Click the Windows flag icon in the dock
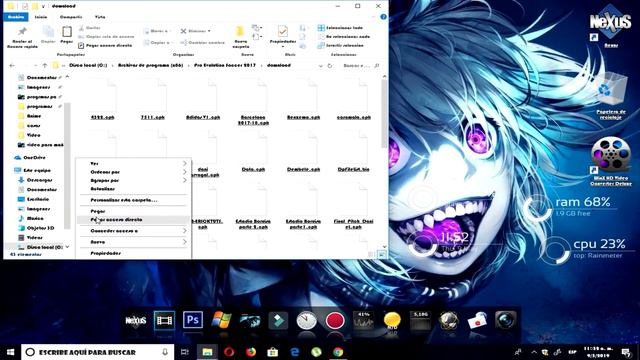The width and height of the screenshot is (640, 360). pos(221,320)
